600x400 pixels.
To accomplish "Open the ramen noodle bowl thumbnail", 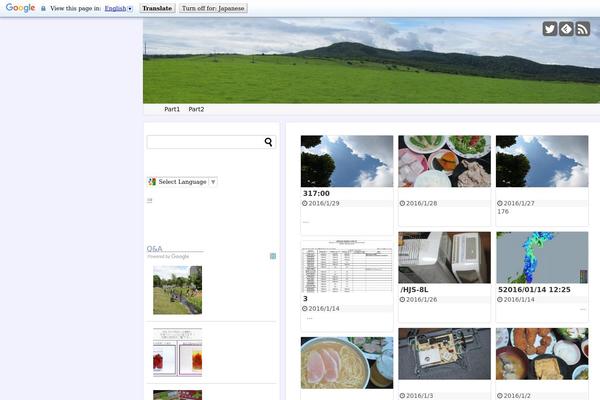I will pyautogui.click(x=347, y=363).
